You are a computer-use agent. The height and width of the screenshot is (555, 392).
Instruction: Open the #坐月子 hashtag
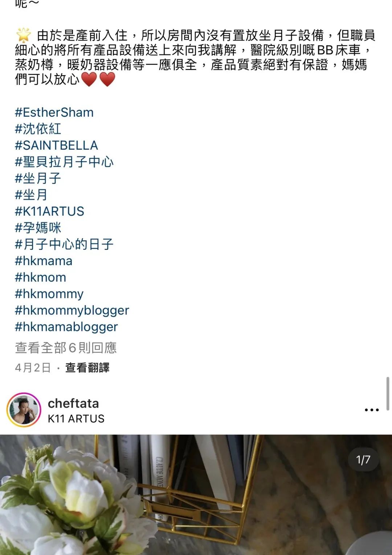coord(38,178)
